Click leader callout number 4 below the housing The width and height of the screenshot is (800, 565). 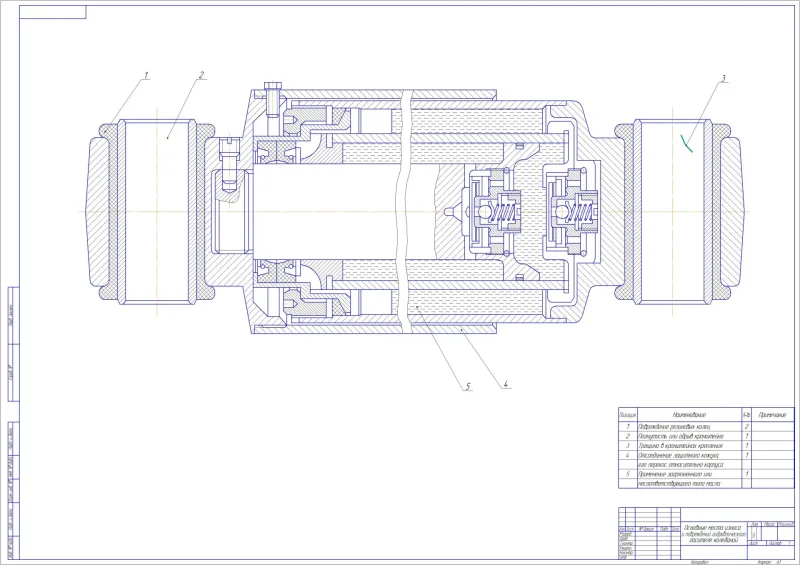[506, 384]
